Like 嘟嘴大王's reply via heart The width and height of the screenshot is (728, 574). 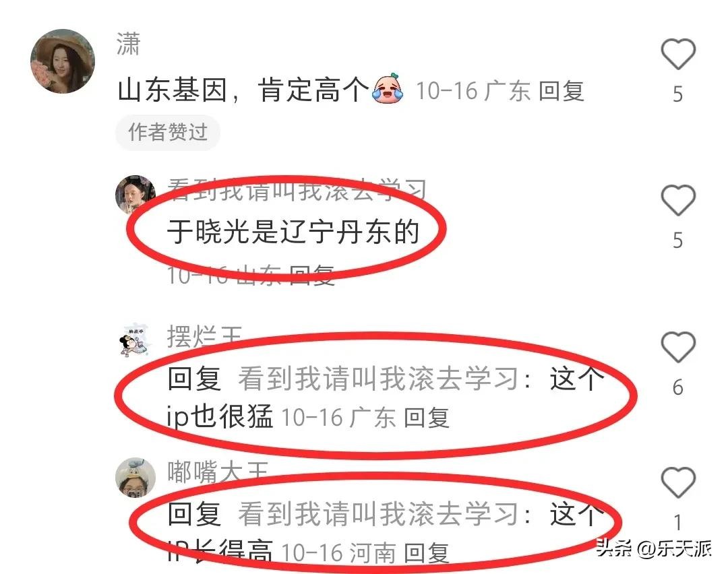pos(678,482)
